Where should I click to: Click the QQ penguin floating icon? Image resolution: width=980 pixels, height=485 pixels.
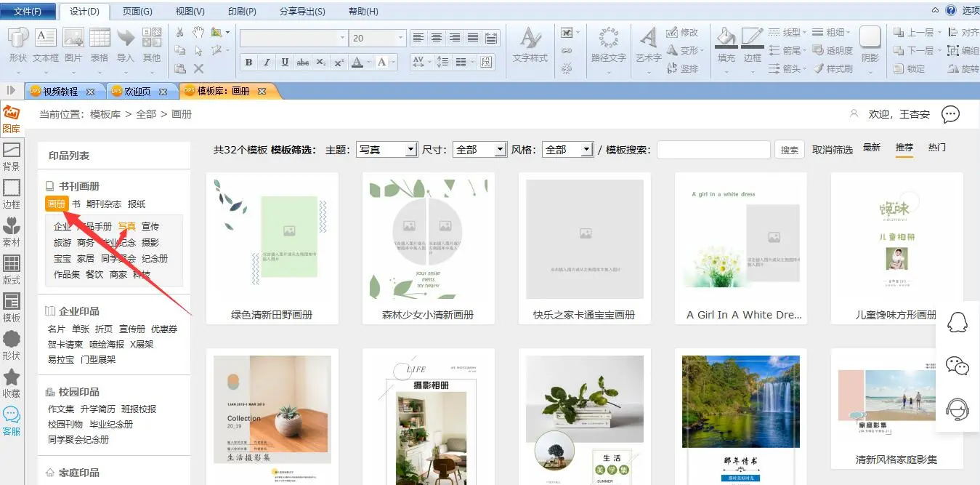tap(957, 324)
